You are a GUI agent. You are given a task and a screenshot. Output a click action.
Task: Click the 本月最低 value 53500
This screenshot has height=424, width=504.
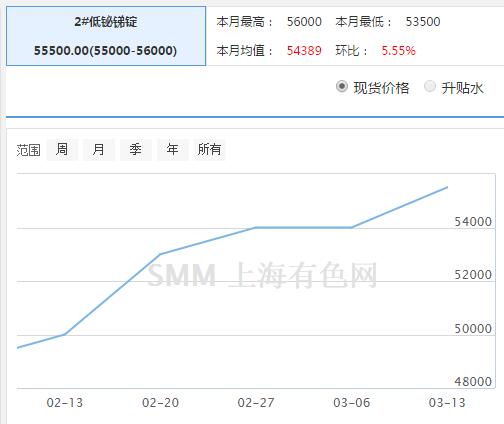point(423,22)
